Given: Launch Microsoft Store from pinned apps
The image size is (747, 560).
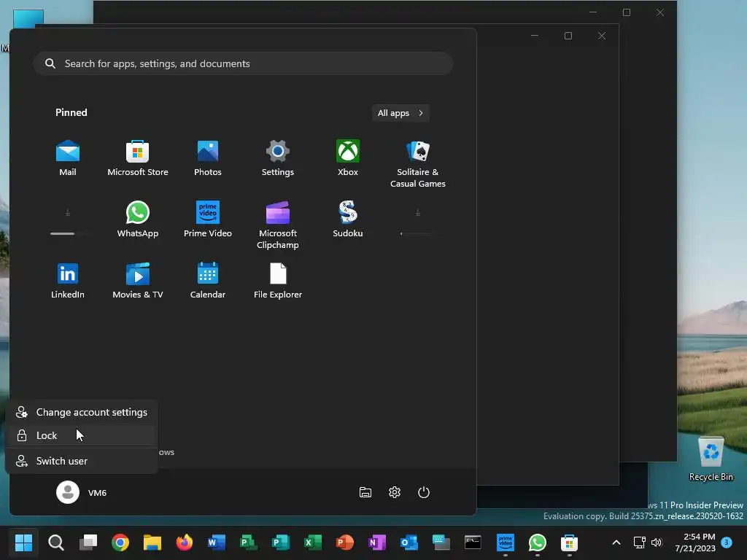Looking at the screenshot, I should [138, 158].
